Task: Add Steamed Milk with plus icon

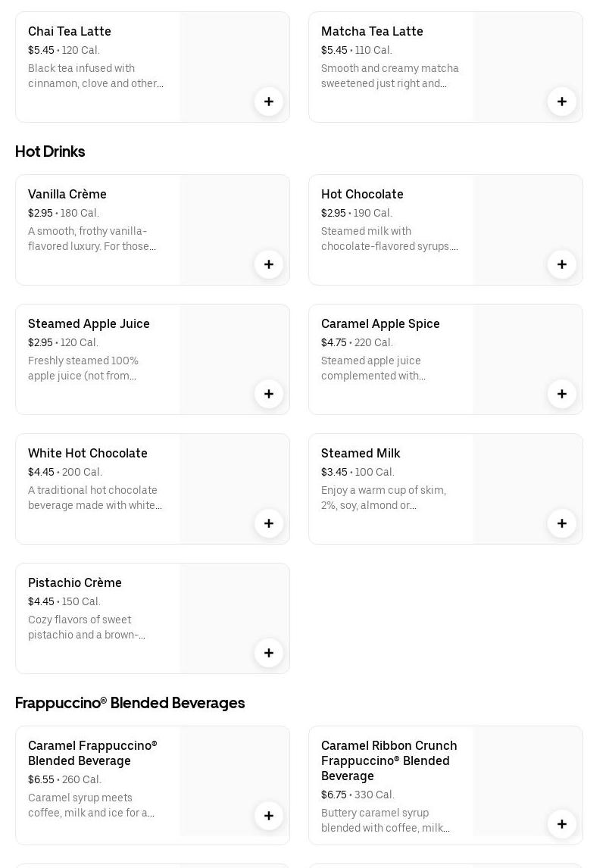Action: pyautogui.click(x=562, y=523)
